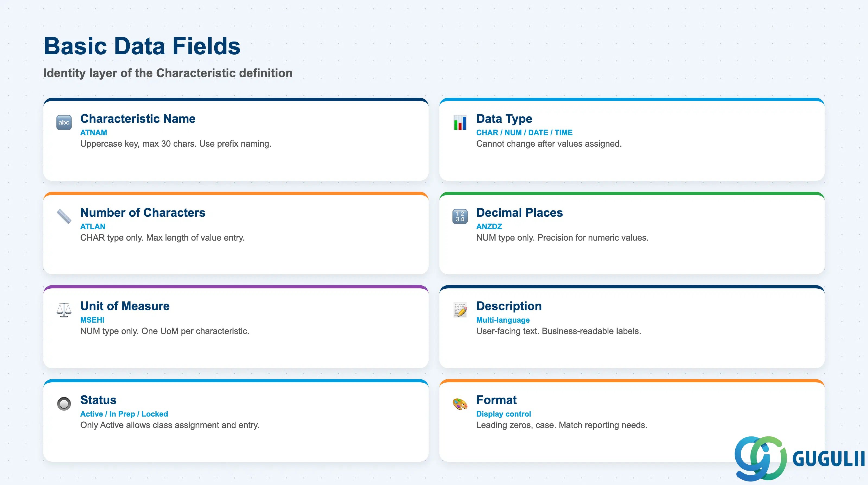Click the memo pencil icon for Description
Viewport: 868px width, 485px height.
pos(459,310)
